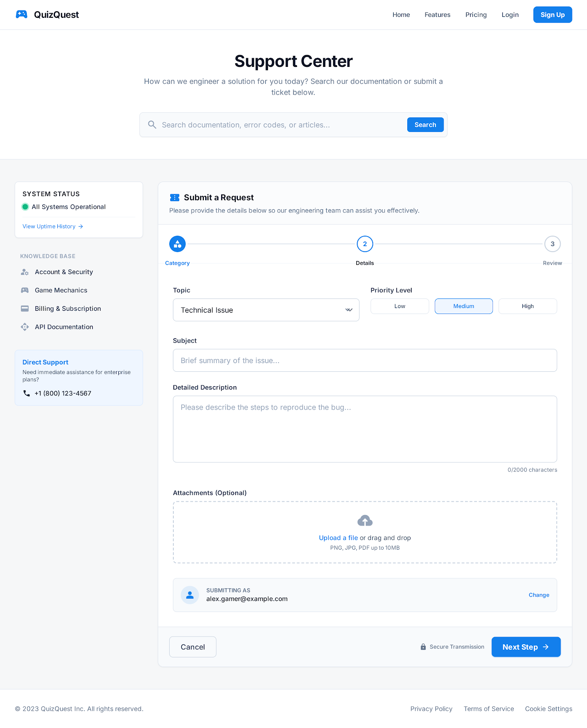Click the Next Step button
The height and width of the screenshot is (728, 587).
(526, 647)
